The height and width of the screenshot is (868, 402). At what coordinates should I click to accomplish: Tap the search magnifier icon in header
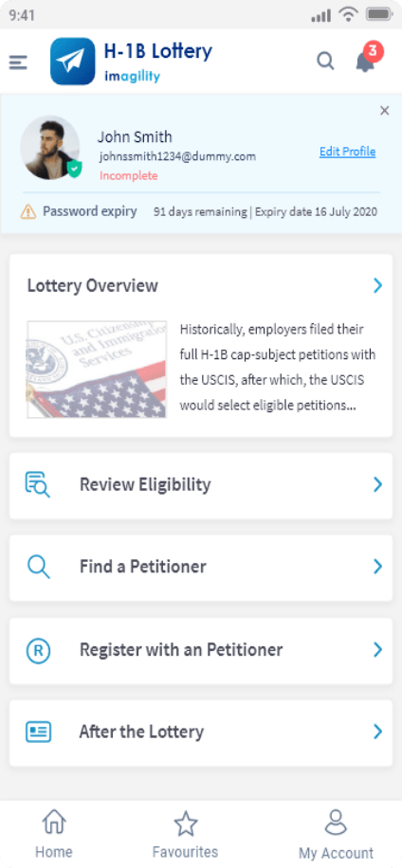coord(325,61)
